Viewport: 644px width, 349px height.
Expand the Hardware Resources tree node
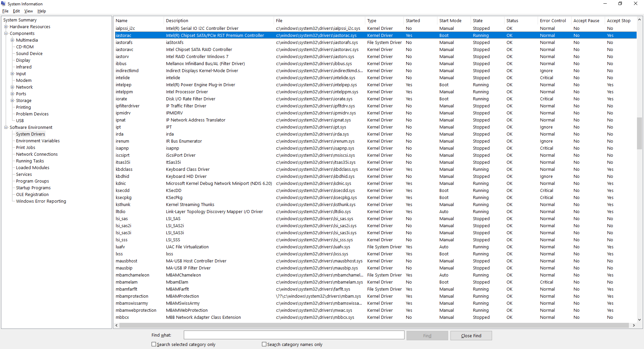coord(6,27)
